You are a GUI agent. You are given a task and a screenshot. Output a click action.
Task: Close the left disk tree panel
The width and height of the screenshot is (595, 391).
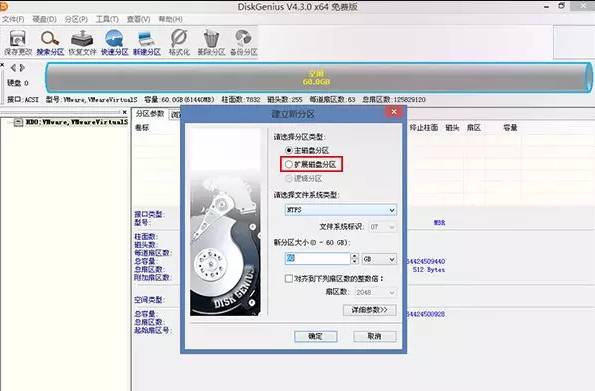124,112
